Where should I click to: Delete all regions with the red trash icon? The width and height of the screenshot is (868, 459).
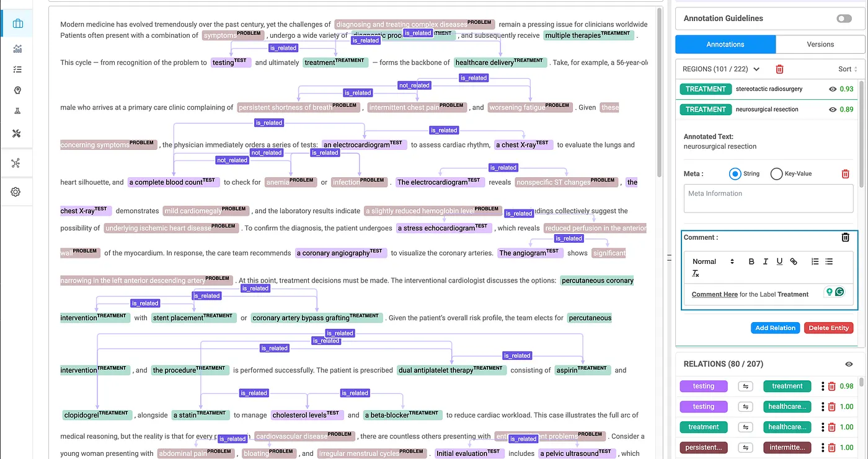tap(779, 69)
